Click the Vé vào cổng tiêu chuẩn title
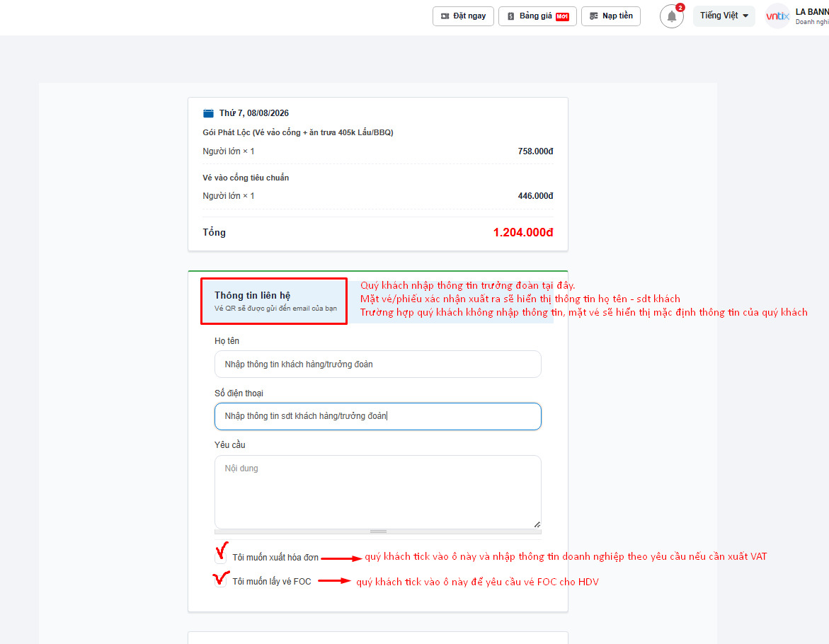The height and width of the screenshot is (644, 829). point(246,178)
